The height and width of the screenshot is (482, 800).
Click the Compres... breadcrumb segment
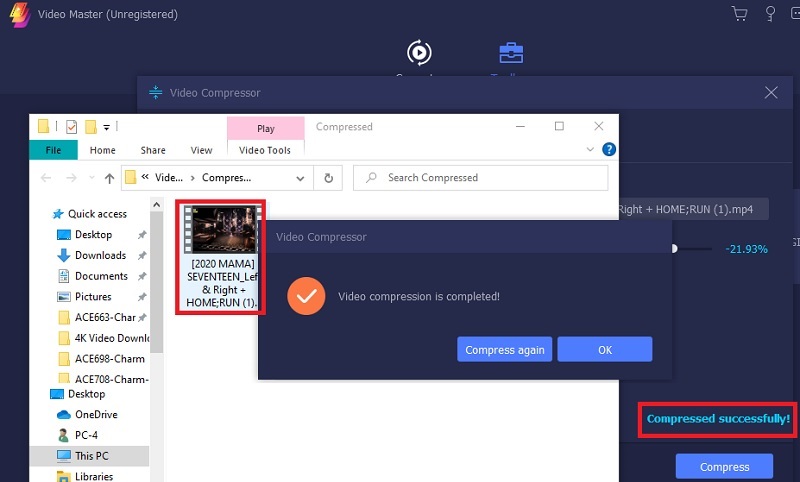(227, 177)
